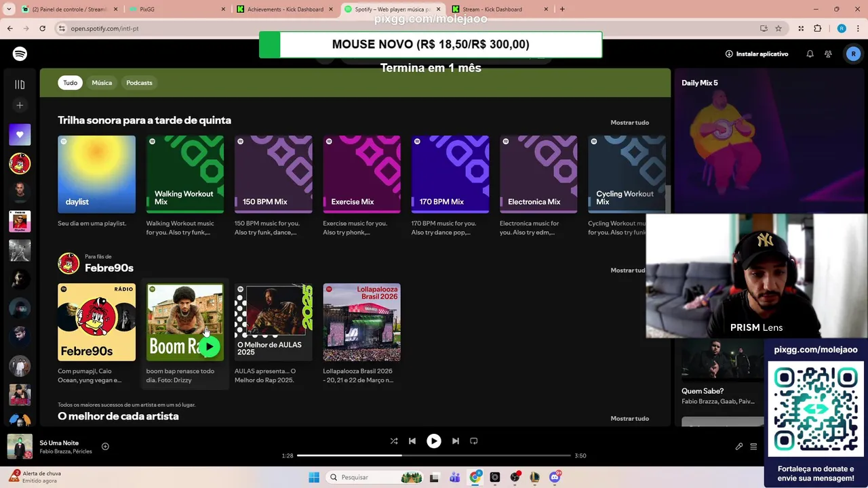Screen dimensions: 868x488
Task: Expand Chrome tab search dropdown
Action: pyautogui.click(x=9, y=9)
